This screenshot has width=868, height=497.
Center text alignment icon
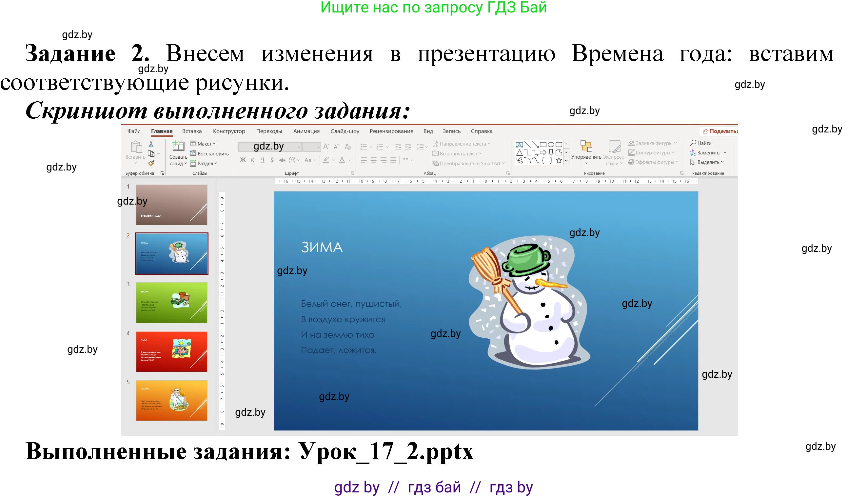pos(374,160)
